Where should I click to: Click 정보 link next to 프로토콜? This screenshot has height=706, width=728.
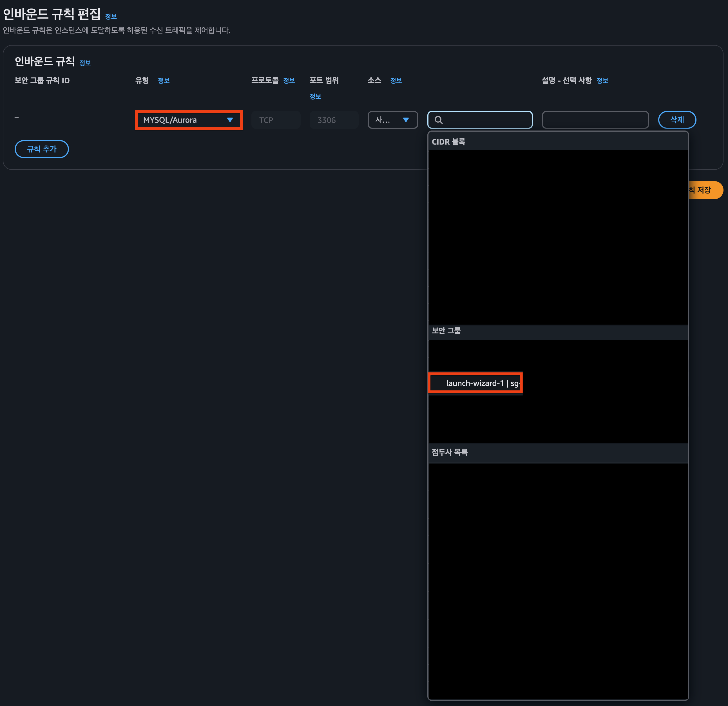[x=289, y=80]
